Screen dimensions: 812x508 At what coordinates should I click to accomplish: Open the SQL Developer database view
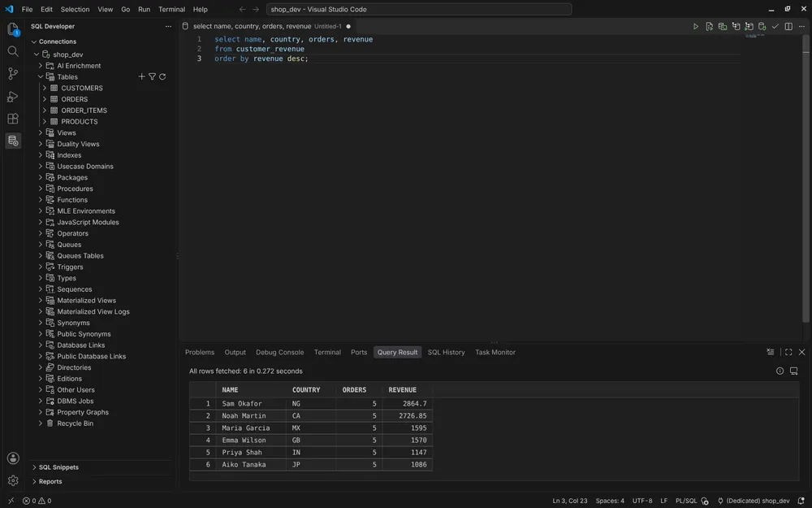[x=13, y=141]
